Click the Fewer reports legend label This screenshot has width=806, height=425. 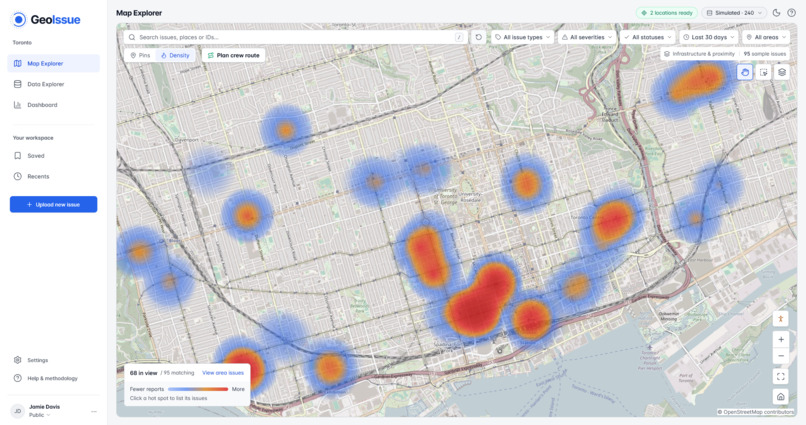147,389
